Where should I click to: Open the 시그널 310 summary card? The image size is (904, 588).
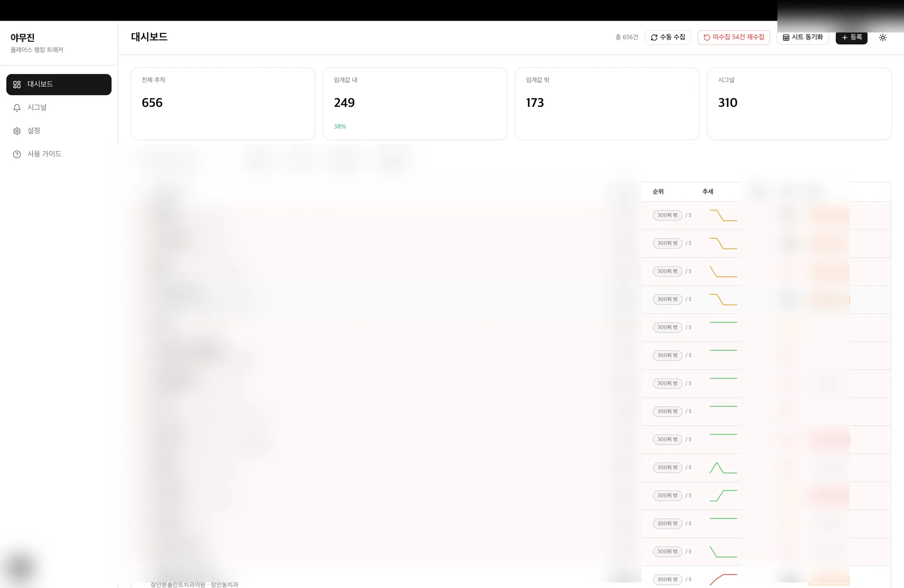click(799, 104)
